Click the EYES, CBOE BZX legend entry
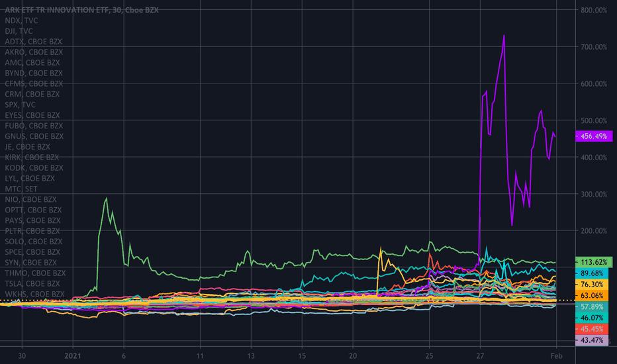 tap(32, 115)
